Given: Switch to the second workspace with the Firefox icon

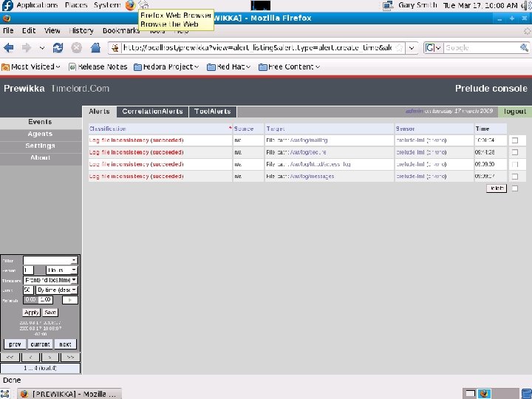Looking at the screenshot, I should click(x=485, y=394).
